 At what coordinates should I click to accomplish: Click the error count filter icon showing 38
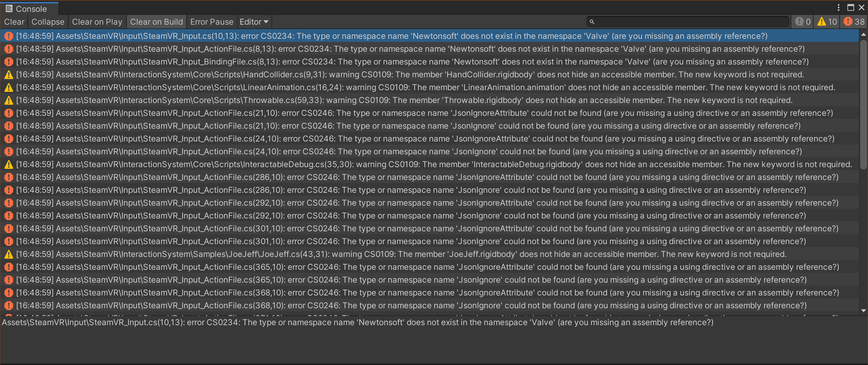[x=848, y=21]
